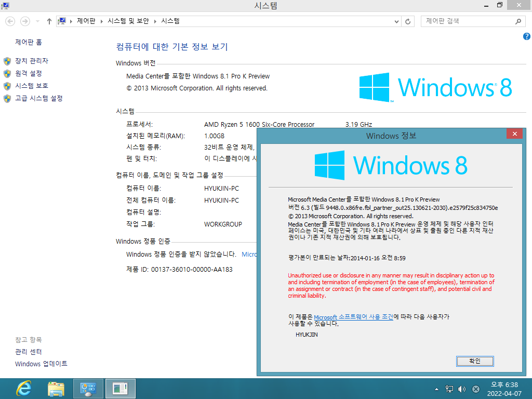The width and height of the screenshot is (532, 399).
Task: Open recent locations dropdown arrow
Action: click(x=37, y=21)
